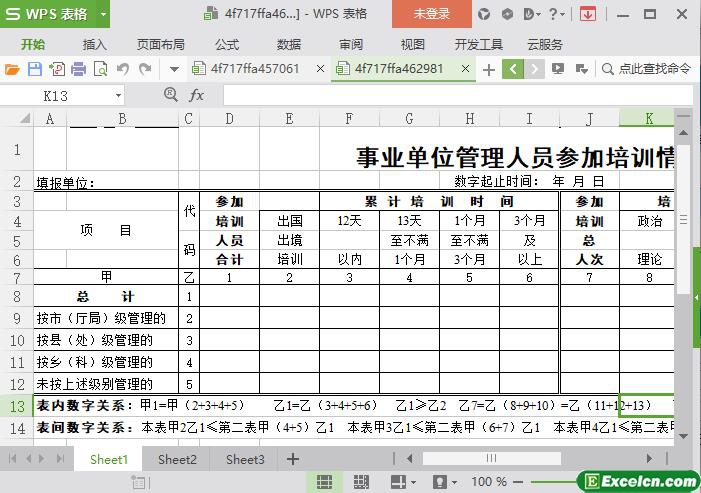Switch to the Sheet3 tab

245,459
